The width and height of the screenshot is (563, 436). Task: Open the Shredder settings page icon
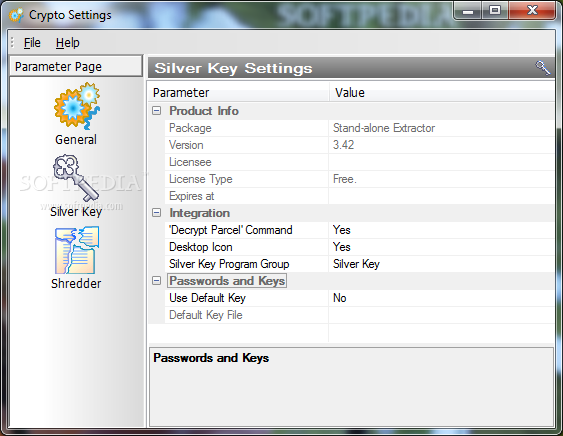[77, 250]
